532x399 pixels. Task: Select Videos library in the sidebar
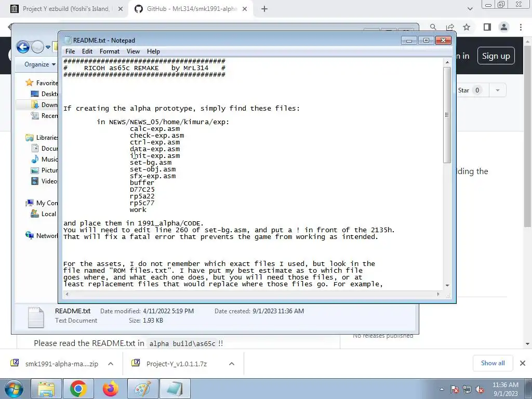pyautogui.click(x=44, y=181)
